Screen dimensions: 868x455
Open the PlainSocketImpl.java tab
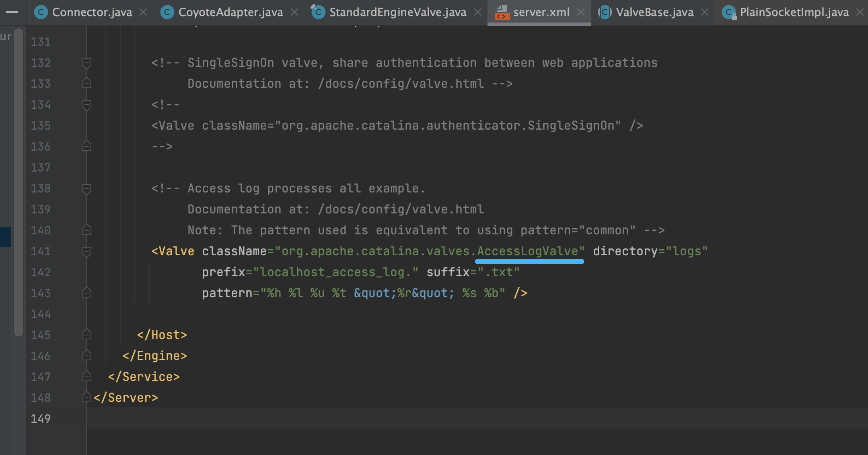[794, 12]
